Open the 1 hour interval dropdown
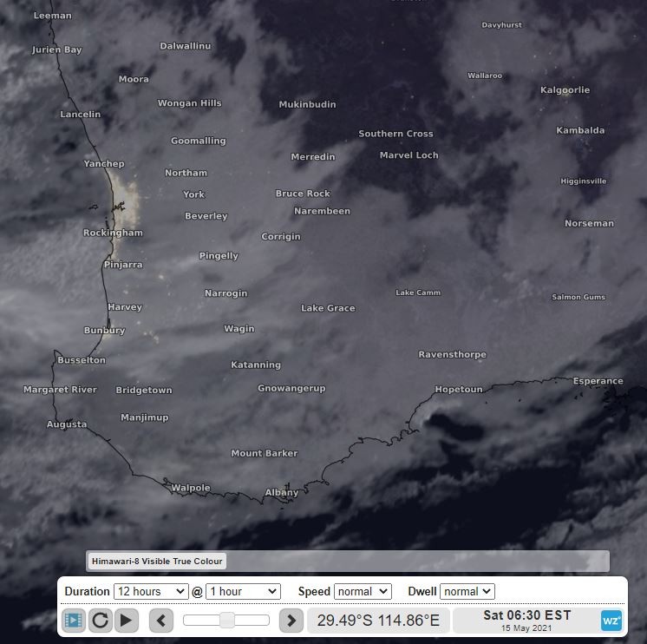Image resolution: width=647 pixels, height=644 pixels. 242,591
